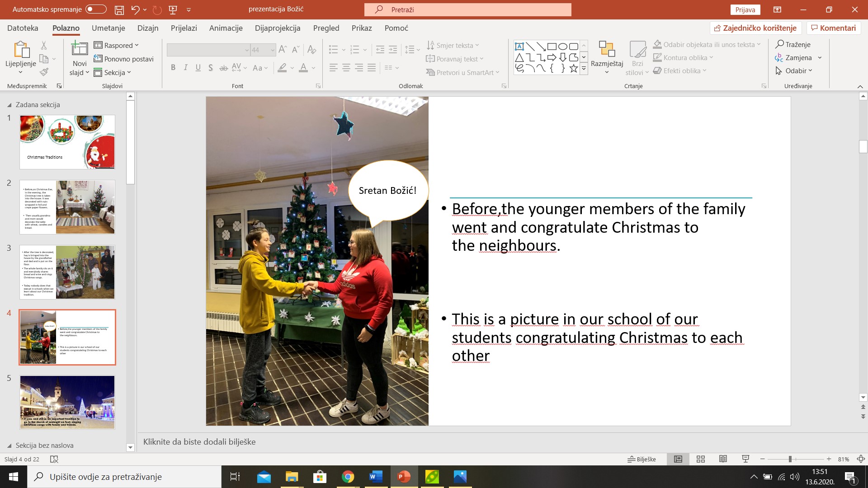Open the font name combo box
868x488 pixels.
pyautogui.click(x=208, y=50)
